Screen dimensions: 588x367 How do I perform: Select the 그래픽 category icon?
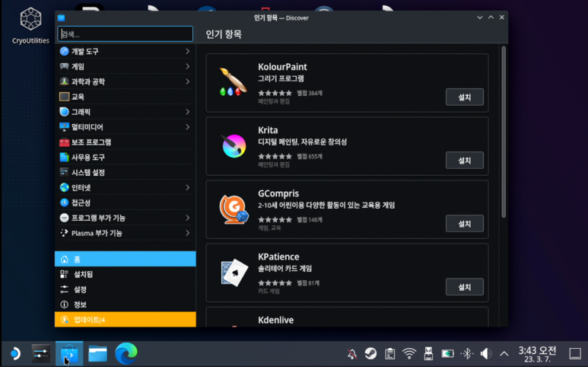[x=64, y=112]
